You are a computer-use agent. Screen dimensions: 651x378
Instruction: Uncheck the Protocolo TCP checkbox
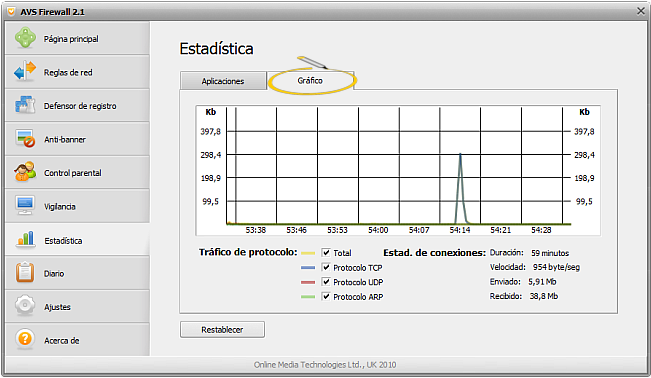pyautogui.click(x=326, y=268)
